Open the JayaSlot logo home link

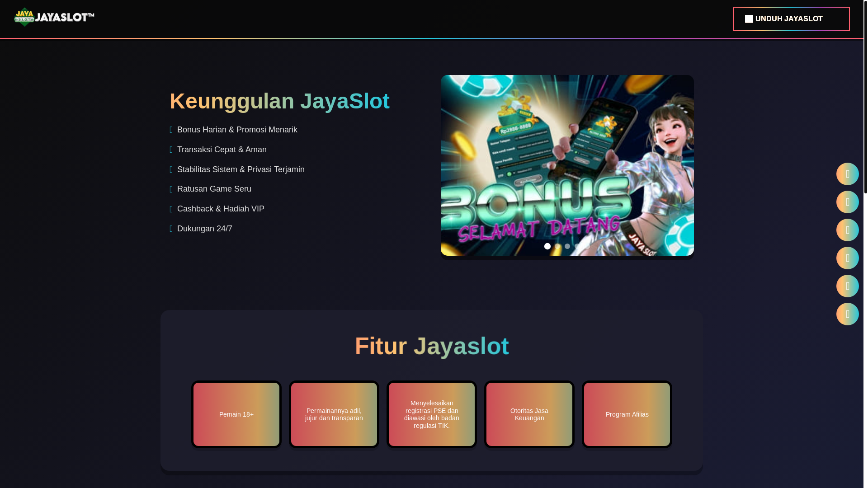[54, 17]
